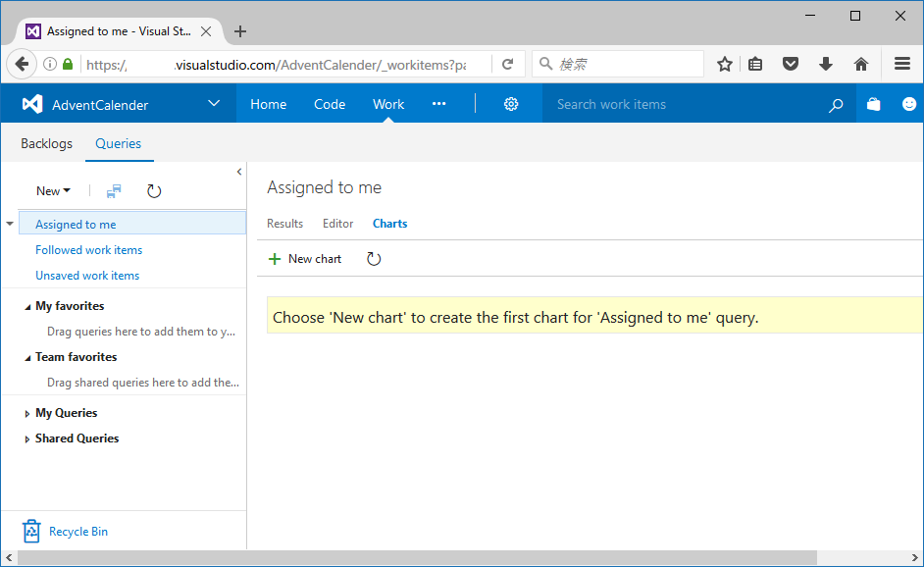Open the Recycle Bin link
The height and width of the screenshot is (567, 924).
[78, 532]
